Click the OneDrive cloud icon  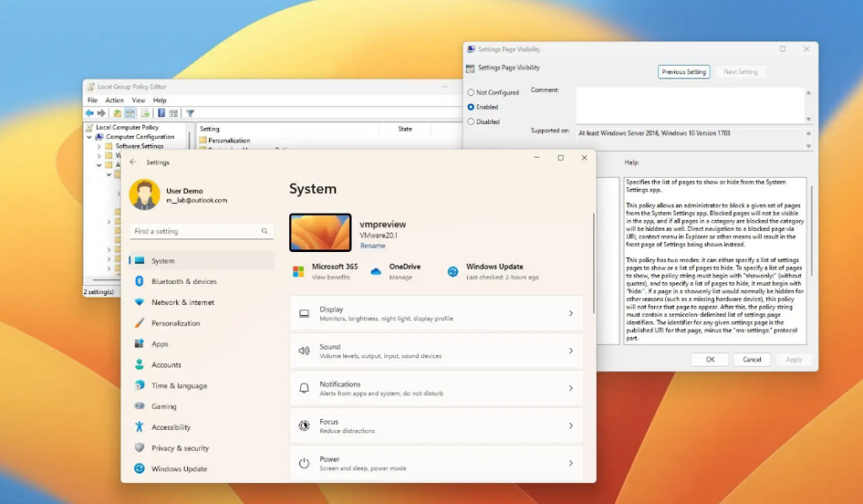pos(376,271)
